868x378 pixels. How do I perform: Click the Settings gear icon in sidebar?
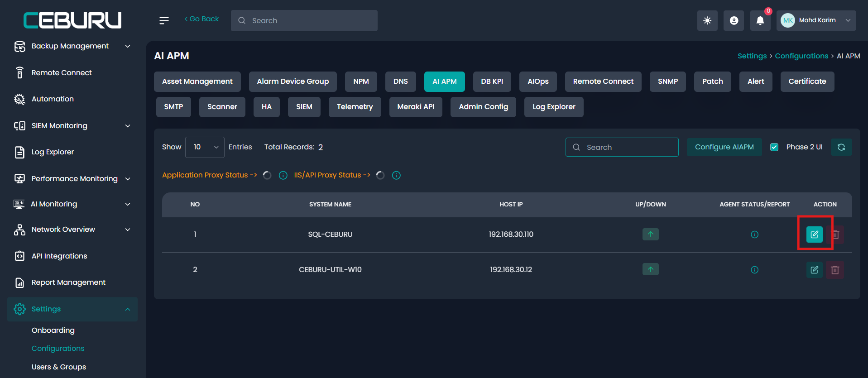(x=19, y=309)
